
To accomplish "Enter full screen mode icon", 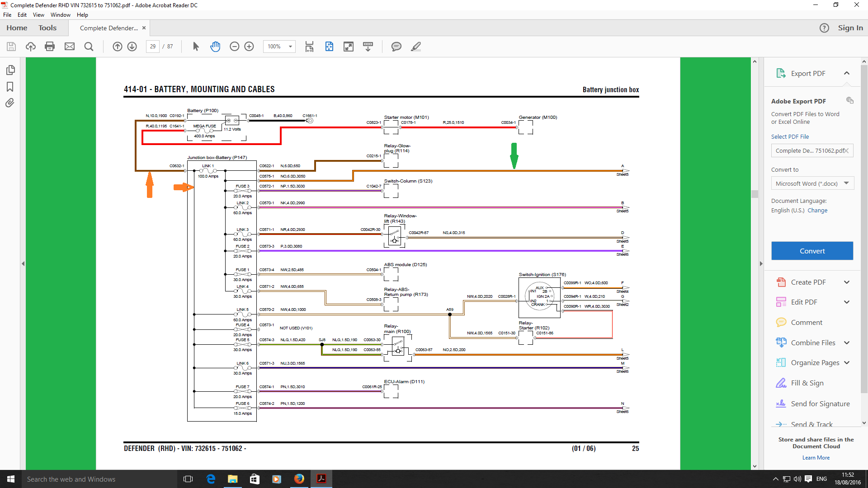I will [x=349, y=47].
